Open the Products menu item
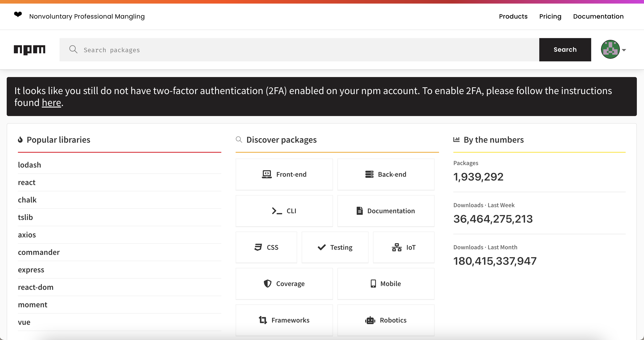This screenshot has height=340, width=644. (513, 17)
